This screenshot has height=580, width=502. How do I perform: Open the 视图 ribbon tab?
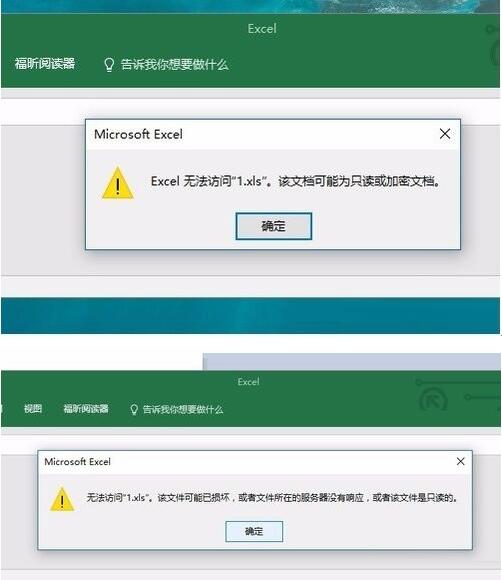pos(33,409)
